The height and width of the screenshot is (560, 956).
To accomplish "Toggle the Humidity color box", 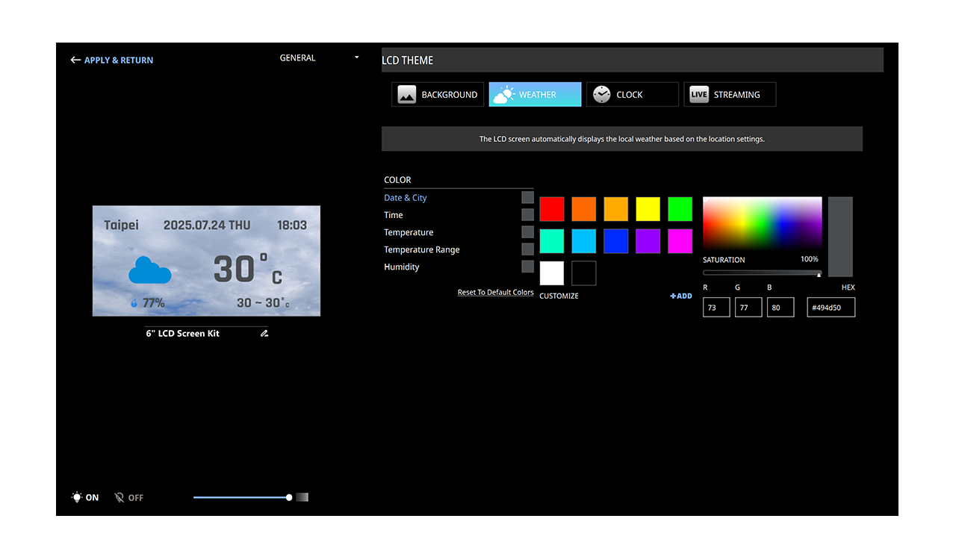I will [x=527, y=267].
